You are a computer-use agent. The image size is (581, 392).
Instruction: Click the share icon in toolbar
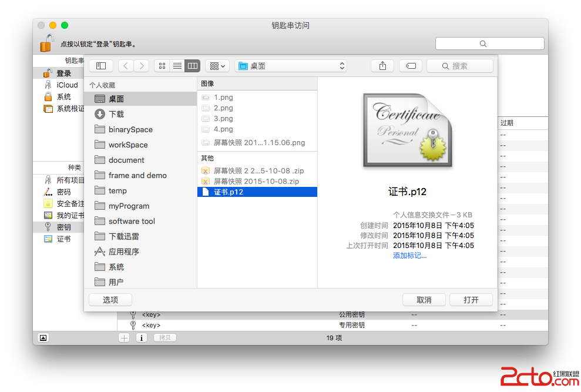point(382,66)
